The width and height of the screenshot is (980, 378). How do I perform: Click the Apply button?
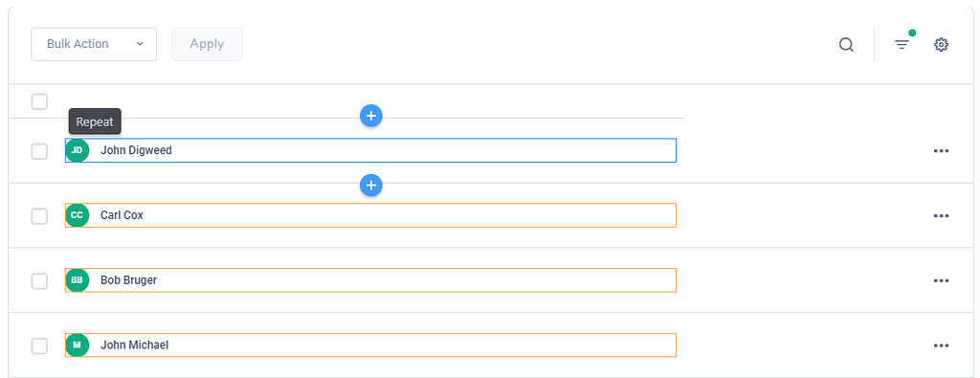coord(207,44)
